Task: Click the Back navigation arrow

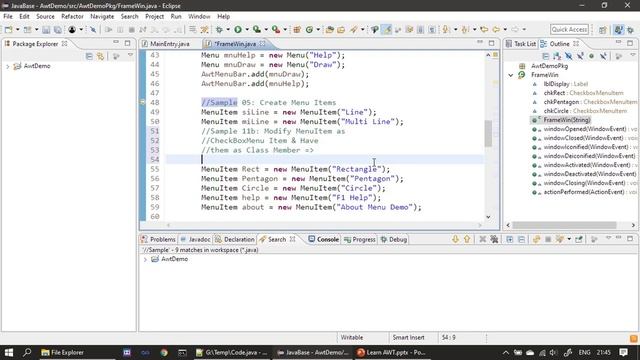Action: point(496,29)
